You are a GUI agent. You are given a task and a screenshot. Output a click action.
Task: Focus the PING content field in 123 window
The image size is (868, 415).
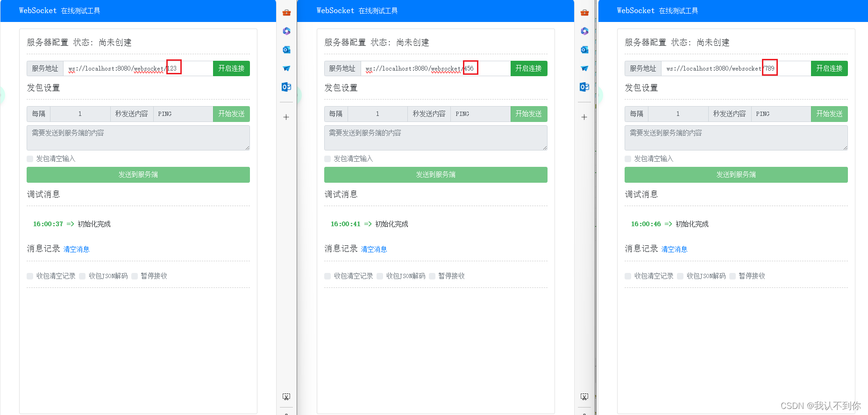point(183,114)
